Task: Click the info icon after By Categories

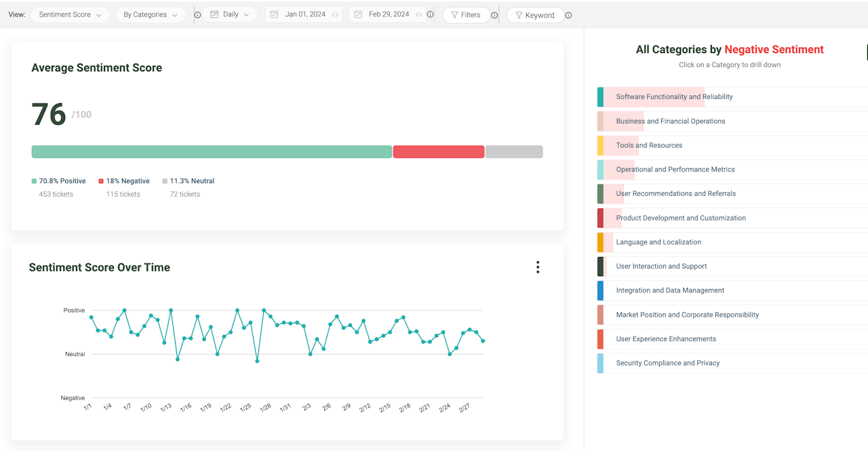Action: coord(197,15)
